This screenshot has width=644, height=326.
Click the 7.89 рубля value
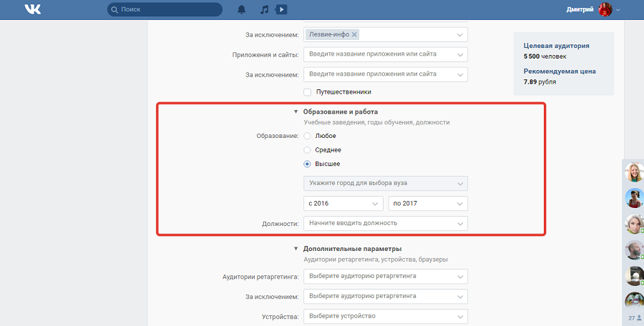coord(540,81)
